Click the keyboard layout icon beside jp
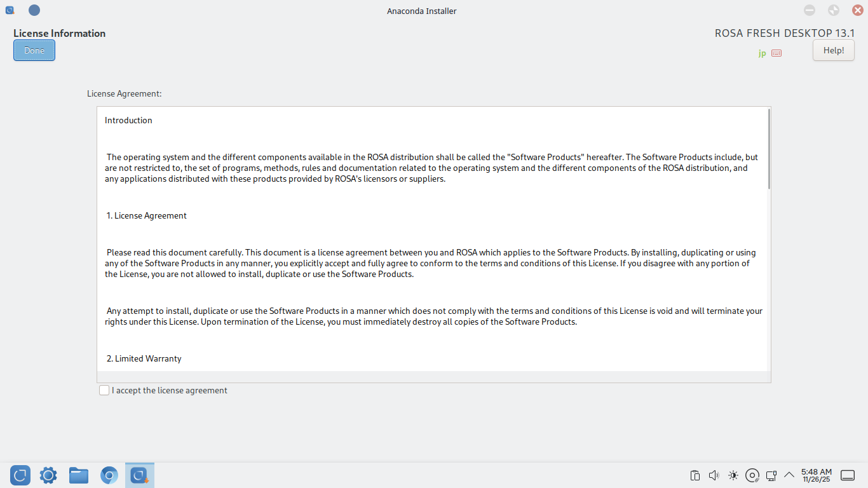This screenshot has width=868, height=488. click(776, 53)
